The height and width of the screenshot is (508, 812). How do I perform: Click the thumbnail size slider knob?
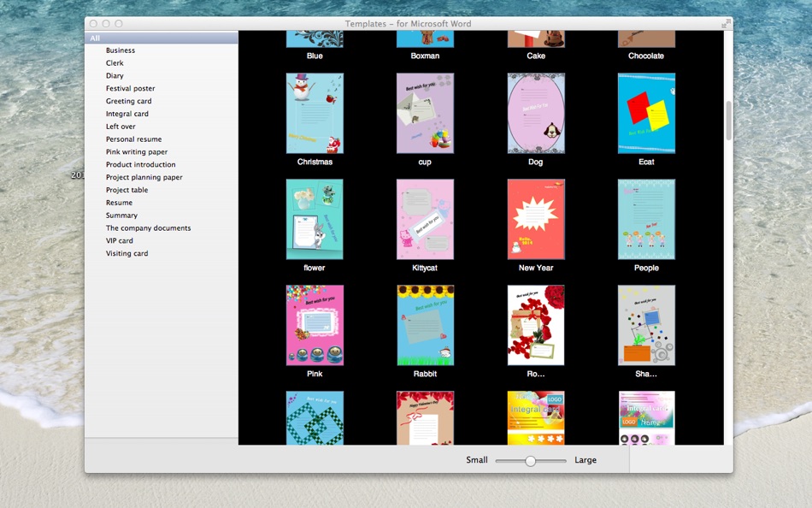coord(530,461)
